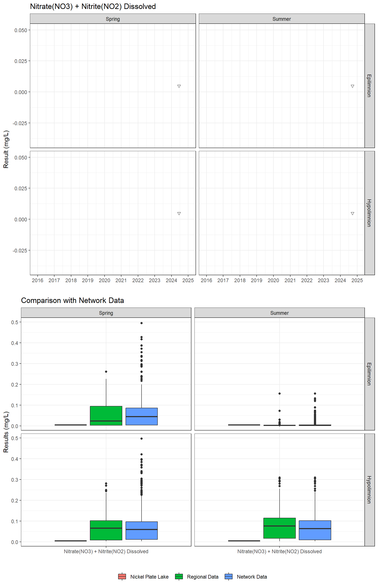Click the 2022 x-axis label under the Summer column
Image resolution: width=378 pixels, height=588 pixels.
coord(307,280)
